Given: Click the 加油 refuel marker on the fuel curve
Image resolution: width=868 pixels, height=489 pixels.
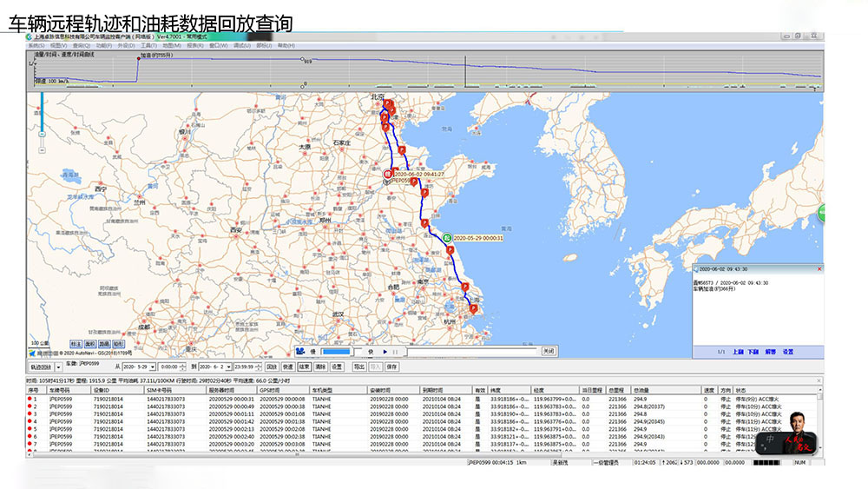Looking at the screenshot, I should coord(139,58).
